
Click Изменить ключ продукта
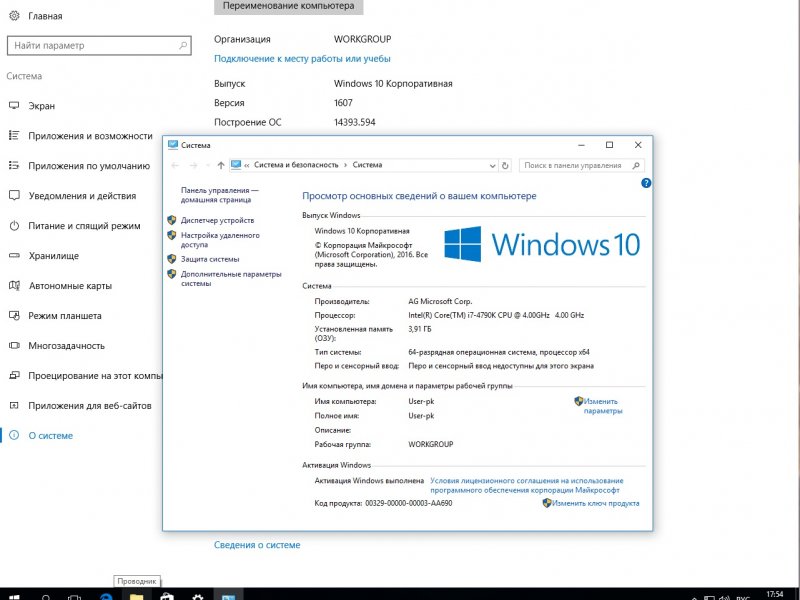(595, 503)
